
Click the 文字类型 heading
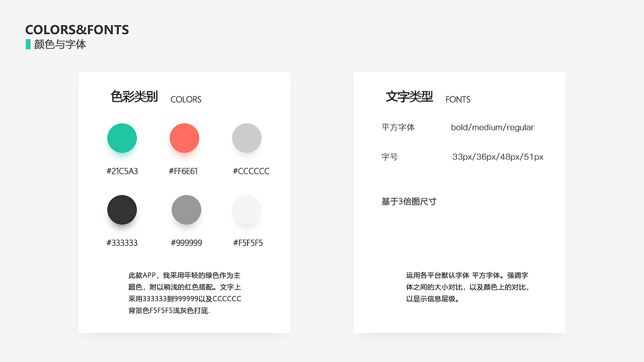[x=410, y=97]
